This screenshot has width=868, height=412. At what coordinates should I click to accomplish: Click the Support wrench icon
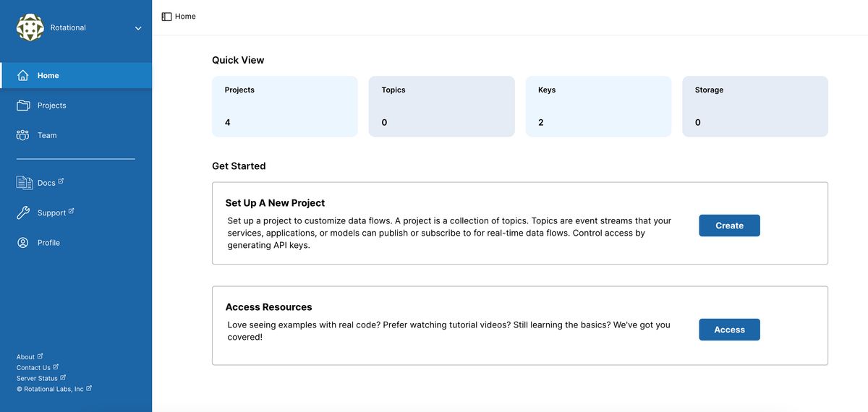pos(23,213)
